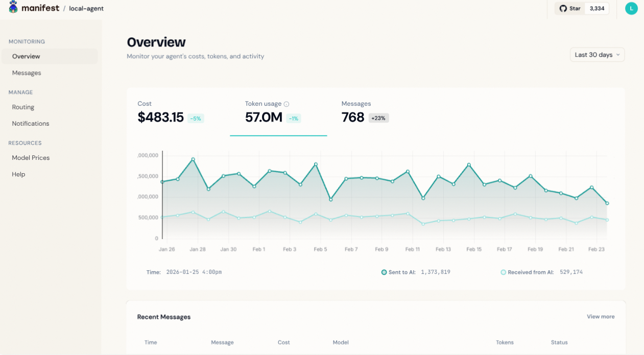Open the Notifications settings page
The image size is (644, 355).
(31, 124)
